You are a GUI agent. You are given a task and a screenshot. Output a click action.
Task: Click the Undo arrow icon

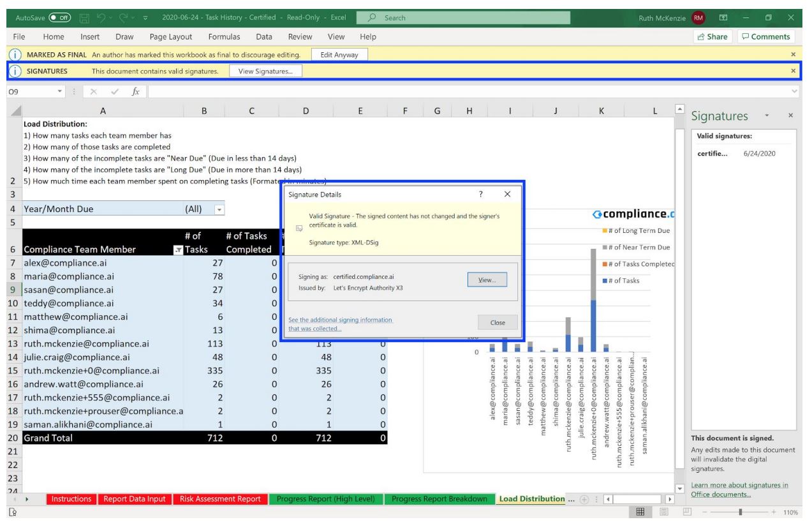click(x=101, y=18)
